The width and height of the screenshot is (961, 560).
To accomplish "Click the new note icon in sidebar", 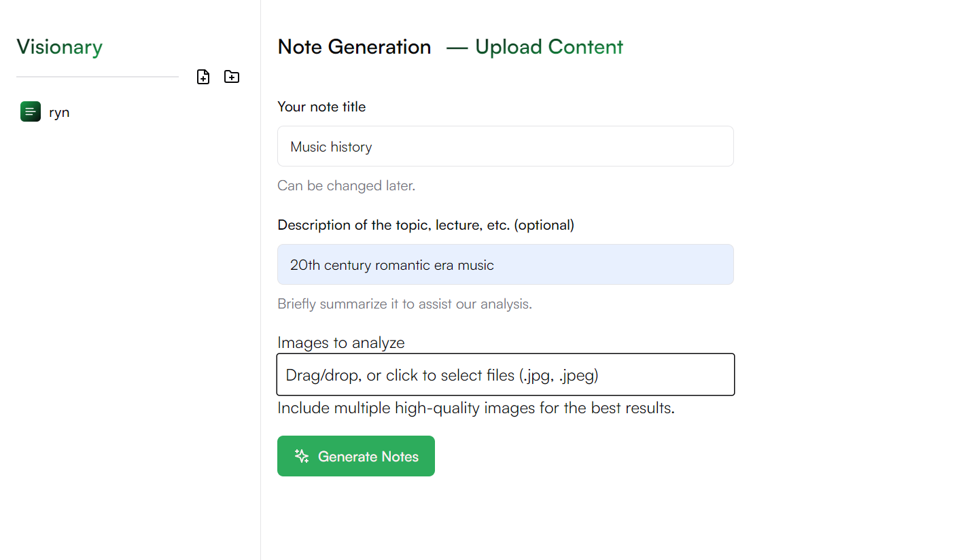I will click(x=203, y=77).
